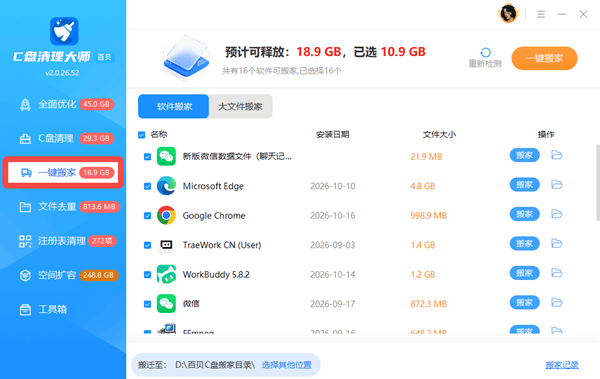Open folder for Google Chrome row

[x=556, y=214]
